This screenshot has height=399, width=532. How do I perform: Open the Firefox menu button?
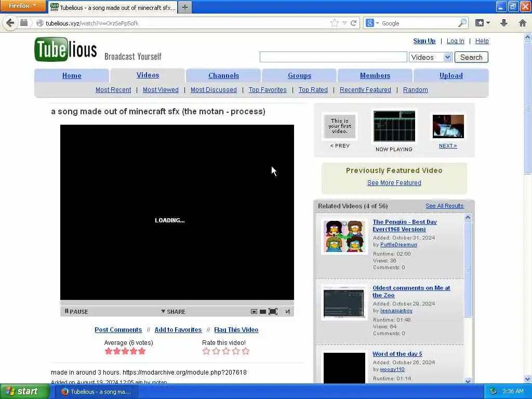click(x=23, y=6)
